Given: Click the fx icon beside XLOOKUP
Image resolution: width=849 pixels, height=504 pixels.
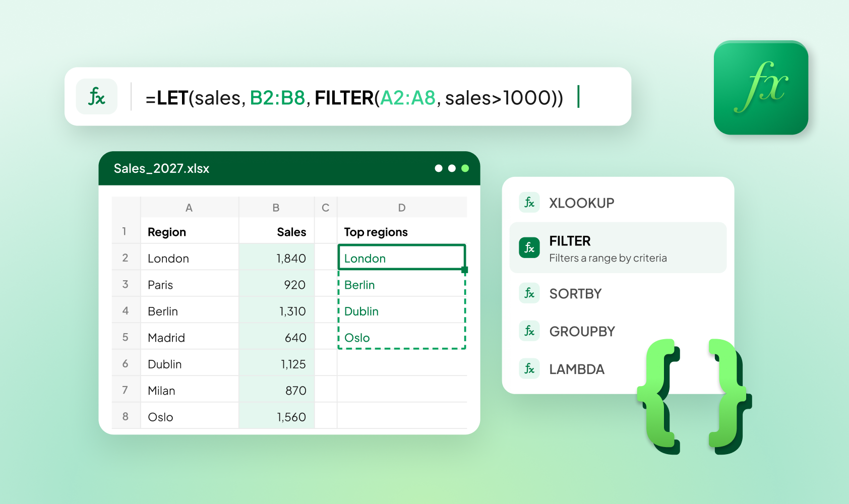Looking at the screenshot, I should (x=529, y=203).
